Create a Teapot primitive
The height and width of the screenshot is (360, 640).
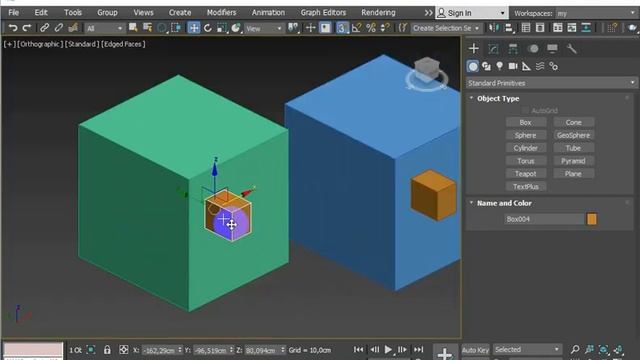point(526,173)
